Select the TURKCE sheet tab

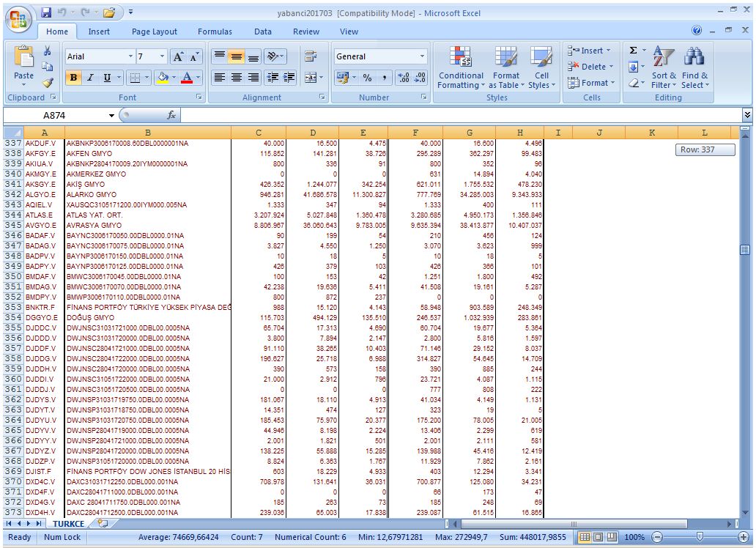pyautogui.click(x=68, y=523)
